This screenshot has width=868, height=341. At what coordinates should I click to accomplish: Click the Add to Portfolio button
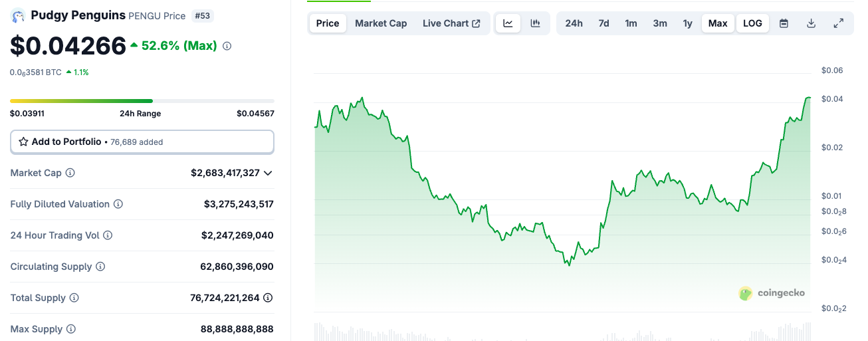(x=142, y=142)
